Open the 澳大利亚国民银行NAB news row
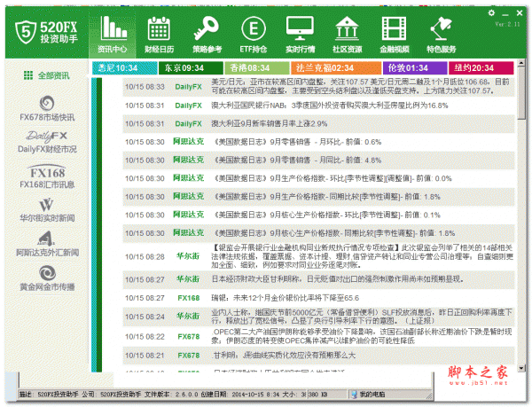Screen dimensions: 532x407 coord(318,106)
